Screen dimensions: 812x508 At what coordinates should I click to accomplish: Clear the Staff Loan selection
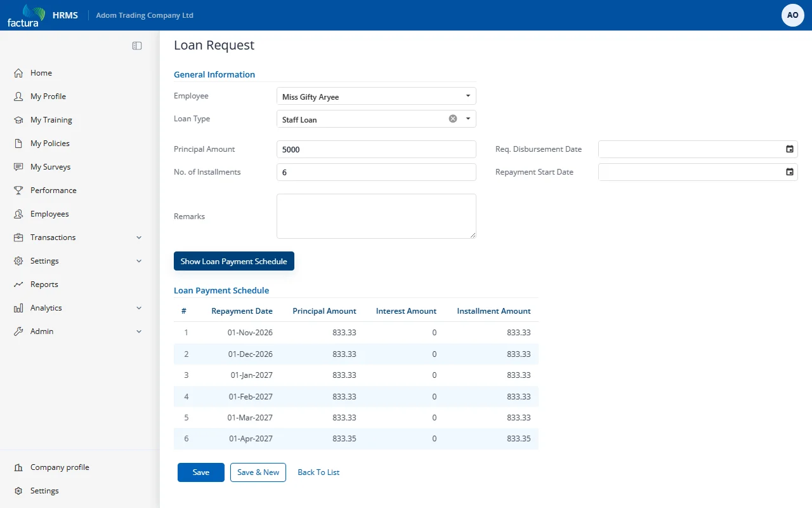(x=453, y=119)
